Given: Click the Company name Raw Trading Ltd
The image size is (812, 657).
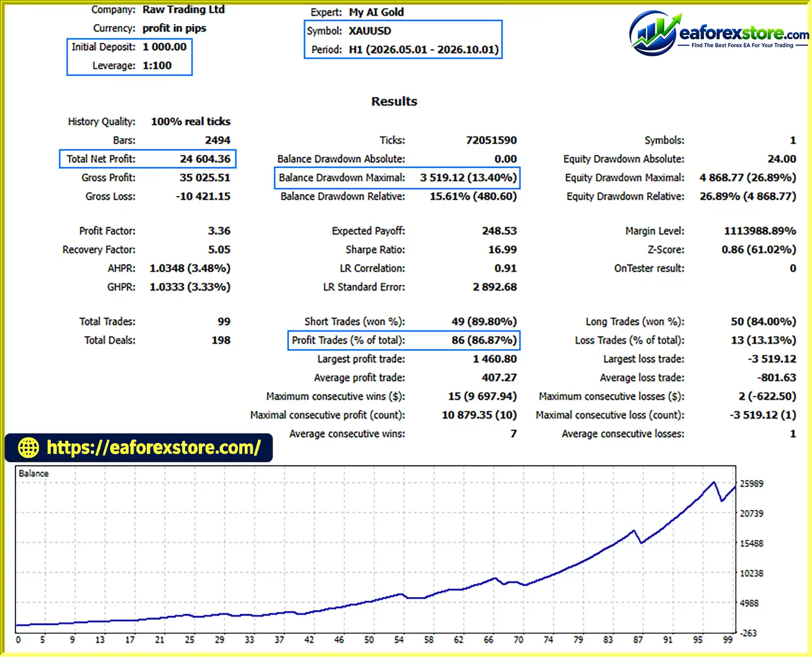Looking at the screenshot, I should tap(184, 9).
